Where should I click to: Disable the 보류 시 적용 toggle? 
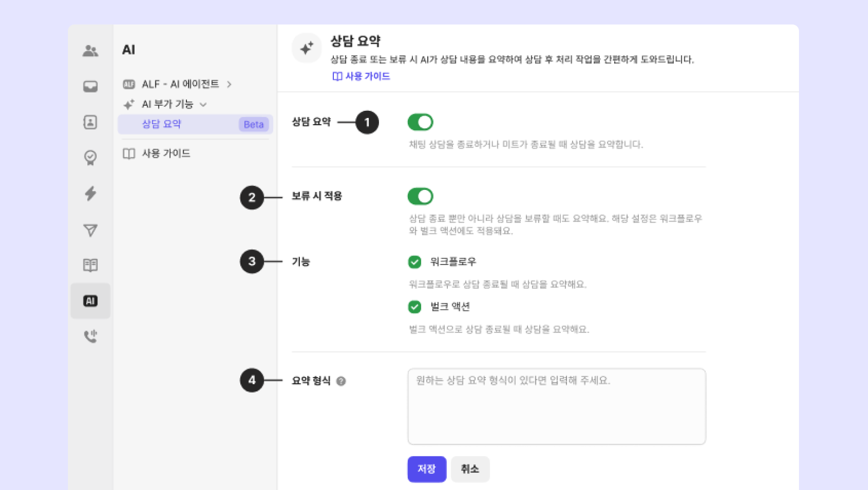[x=420, y=196]
